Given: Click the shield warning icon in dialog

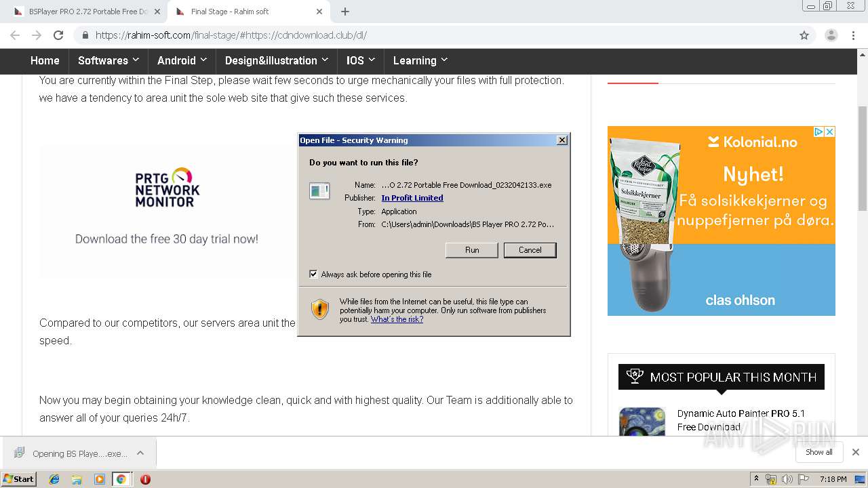Looking at the screenshot, I should (320, 309).
